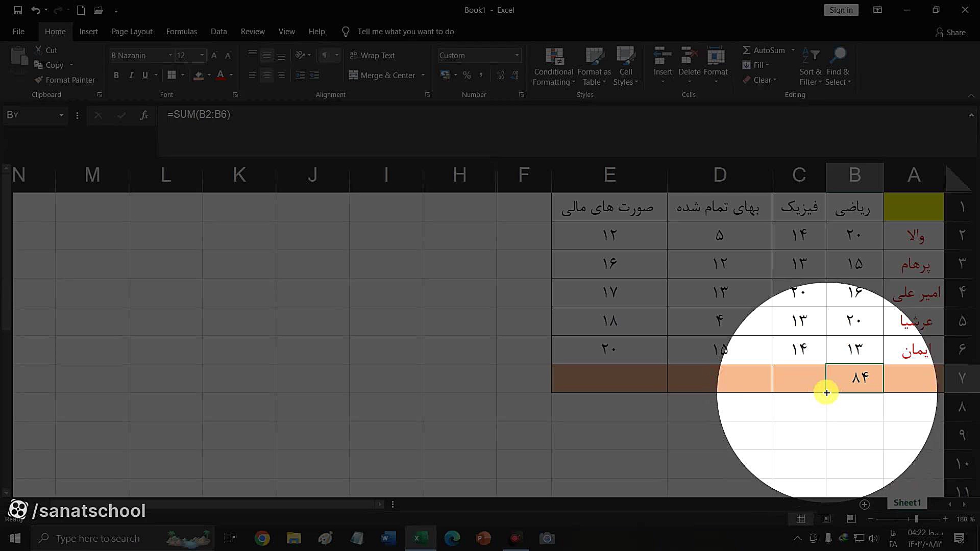Click the Borders icon in Font group
Screen dimensions: 980x551
[x=171, y=76]
